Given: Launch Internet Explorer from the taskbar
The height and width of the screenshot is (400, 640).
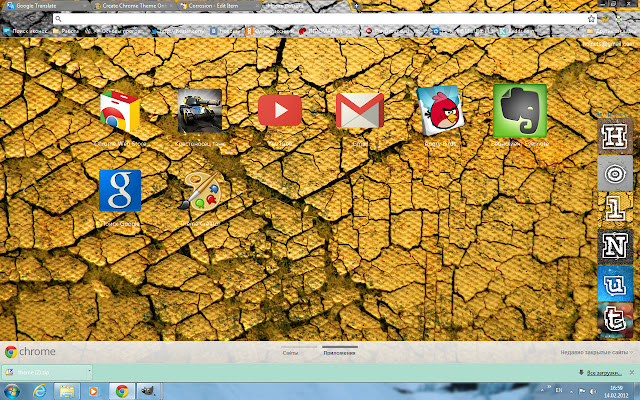Looking at the screenshot, I should click(40, 392).
